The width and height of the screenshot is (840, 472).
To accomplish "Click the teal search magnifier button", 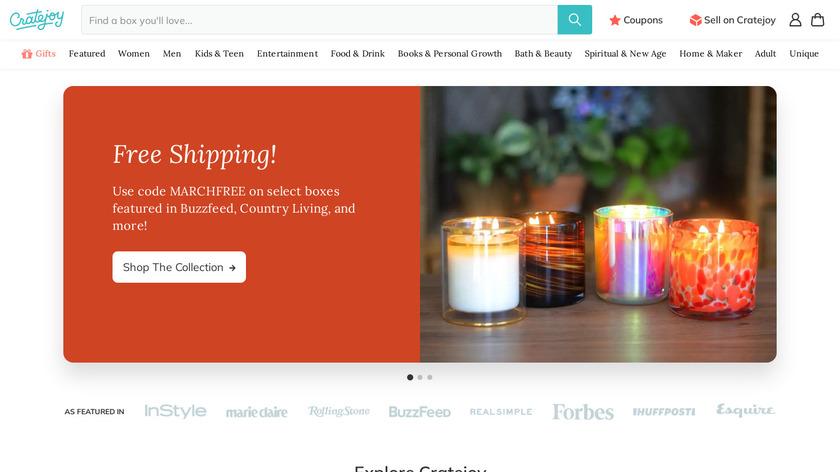I will pos(574,20).
